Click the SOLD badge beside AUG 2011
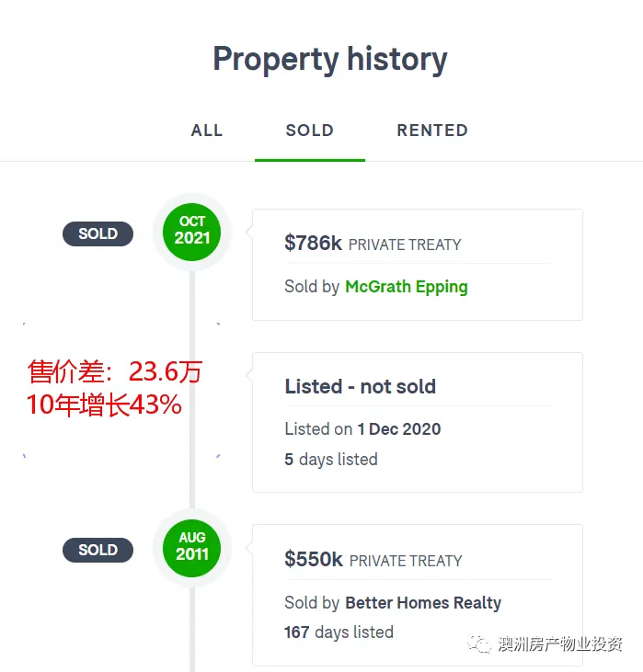The height and width of the screenshot is (672, 643). 98,550
